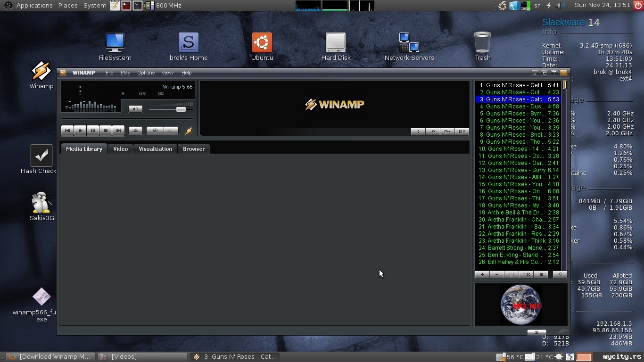The height and width of the screenshot is (362, 644).
Task: Mute audio with the speaker button
Action: (x=135, y=109)
